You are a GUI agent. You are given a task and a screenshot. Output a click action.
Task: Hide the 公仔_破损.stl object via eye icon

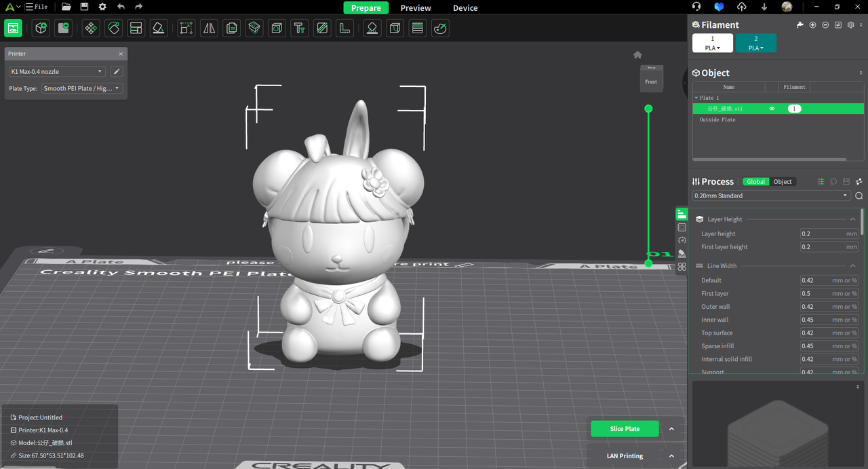(x=772, y=109)
